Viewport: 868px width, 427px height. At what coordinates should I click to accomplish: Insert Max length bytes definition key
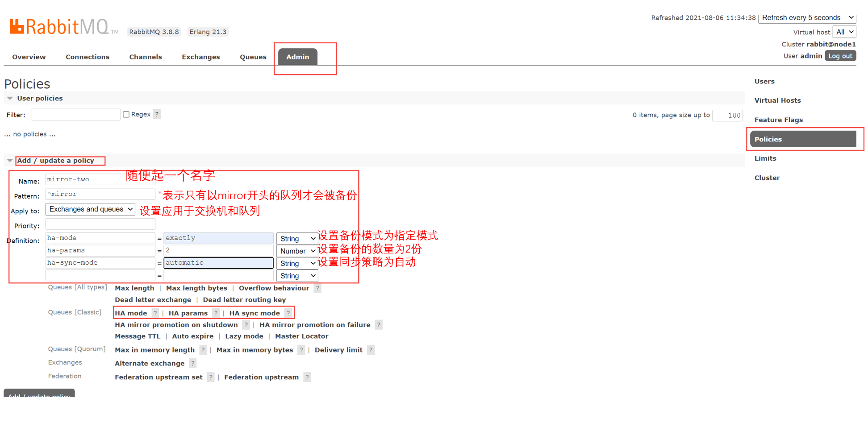[196, 288]
